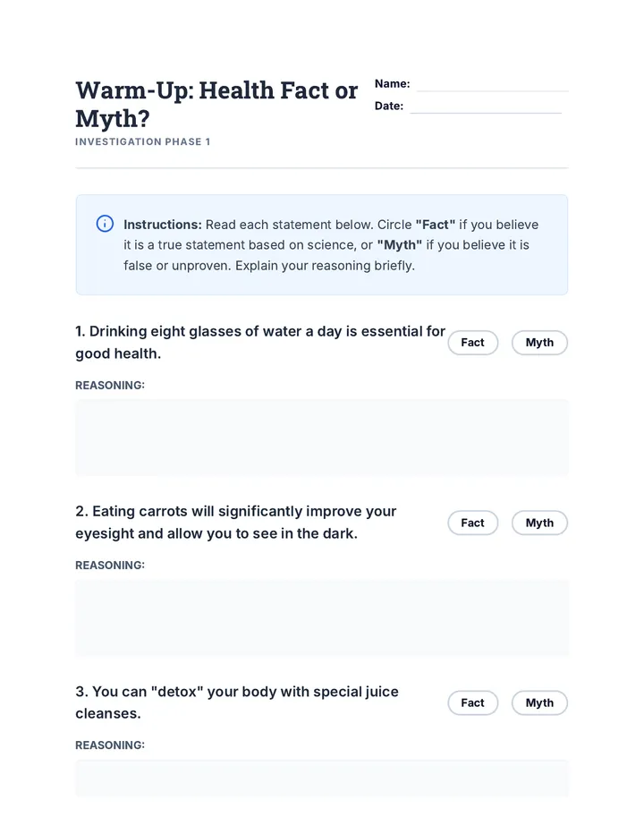
Task: Select Myth for the eight glasses of water statement
Action: coord(539,343)
